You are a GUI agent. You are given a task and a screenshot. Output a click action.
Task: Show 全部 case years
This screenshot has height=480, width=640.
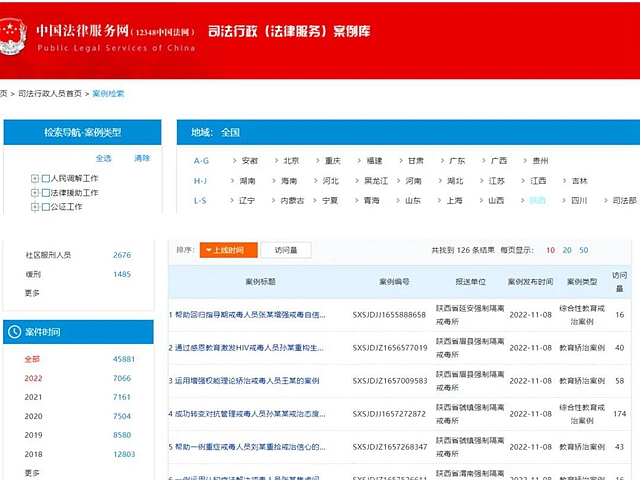32,359
